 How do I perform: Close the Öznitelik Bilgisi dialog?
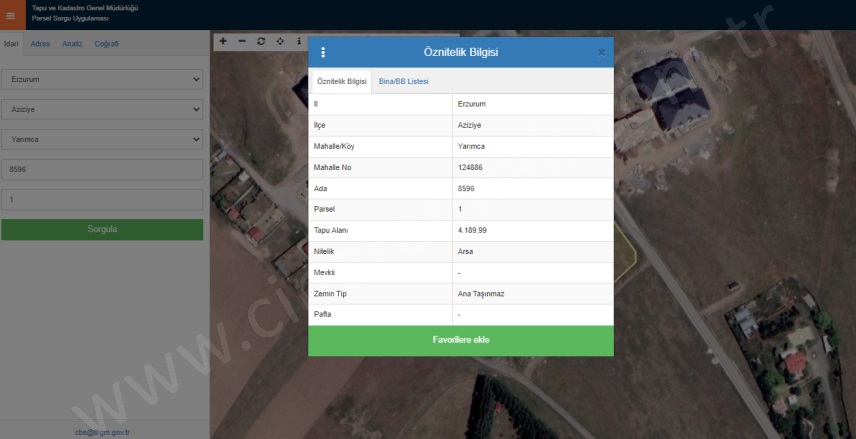click(x=601, y=52)
